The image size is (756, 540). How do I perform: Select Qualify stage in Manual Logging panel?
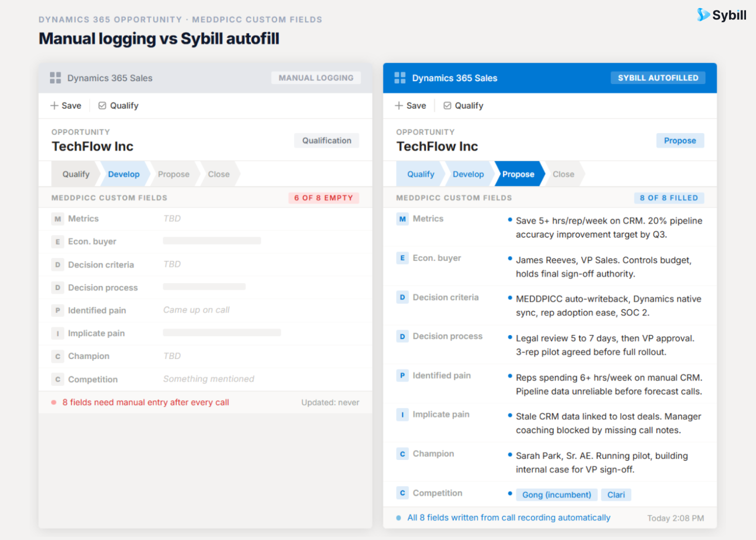pyautogui.click(x=76, y=174)
